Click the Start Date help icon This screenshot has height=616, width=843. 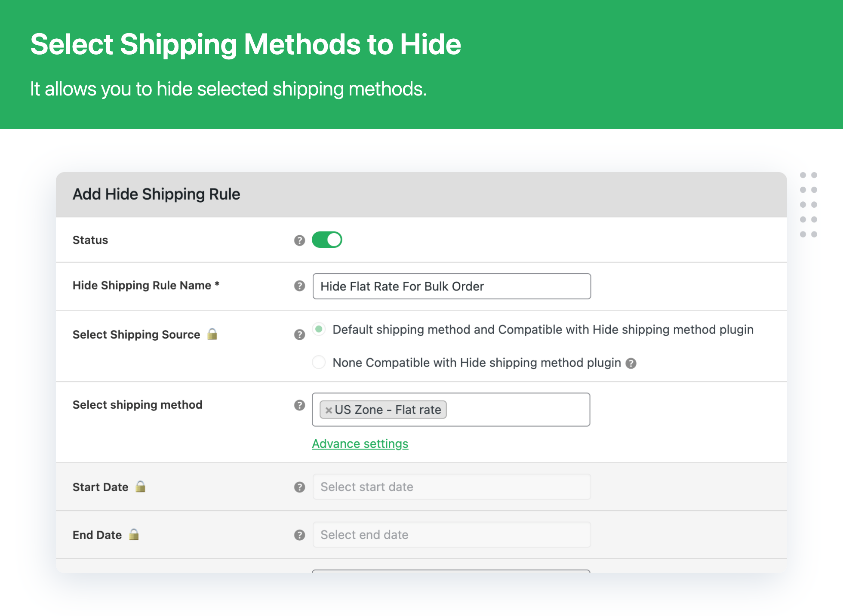click(299, 487)
